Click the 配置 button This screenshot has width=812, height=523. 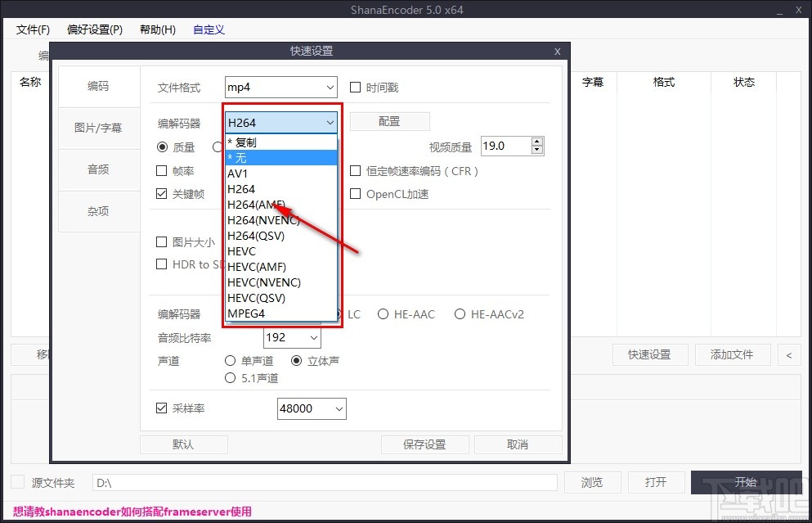389,121
